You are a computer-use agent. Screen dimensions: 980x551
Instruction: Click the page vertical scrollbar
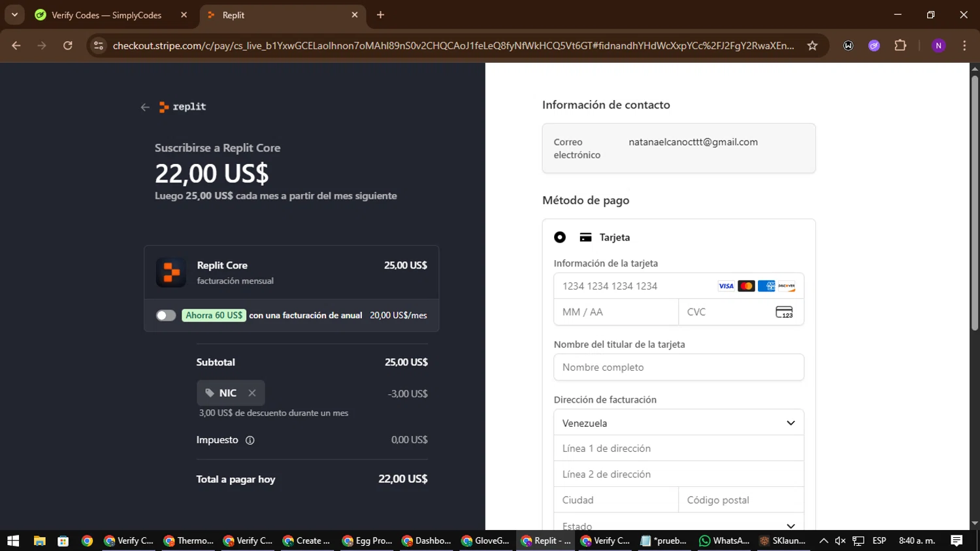pyautogui.click(x=975, y=203)
